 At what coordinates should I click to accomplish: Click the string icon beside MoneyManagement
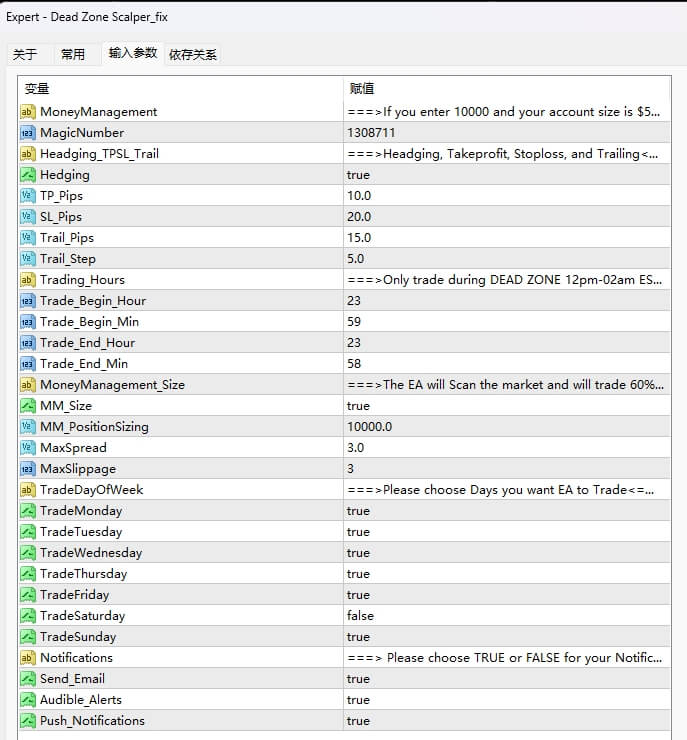coord(28,112)
